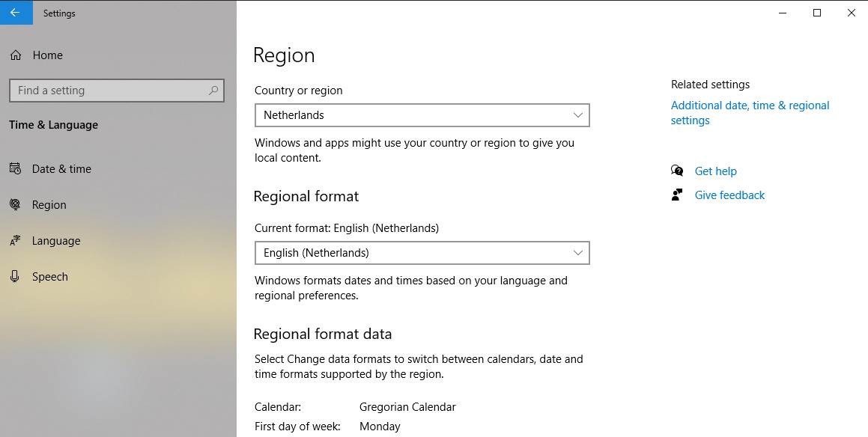Click the Find a setting search box
The image size is (868, 437).
point(109,91)
